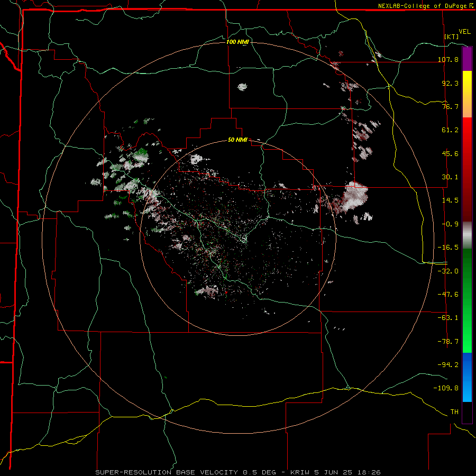Click the -94.2 velocity scale value
The width and height of the screenshot is (476, 476).
coord(448,365)
